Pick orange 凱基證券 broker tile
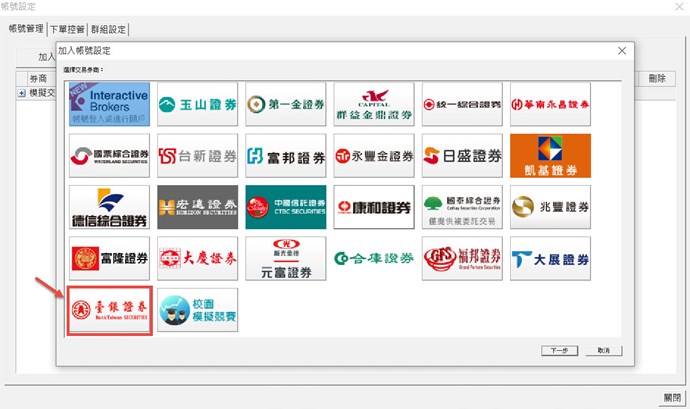 [551, 156]
